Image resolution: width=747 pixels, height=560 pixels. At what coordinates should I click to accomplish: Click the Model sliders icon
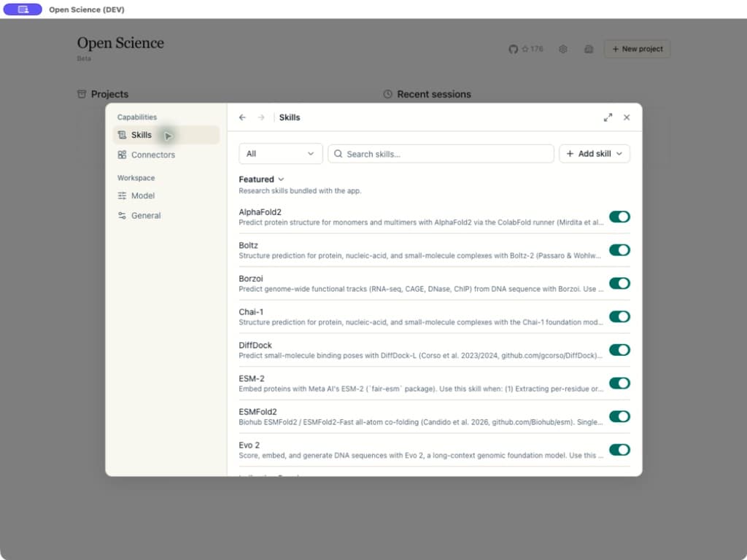122,195
